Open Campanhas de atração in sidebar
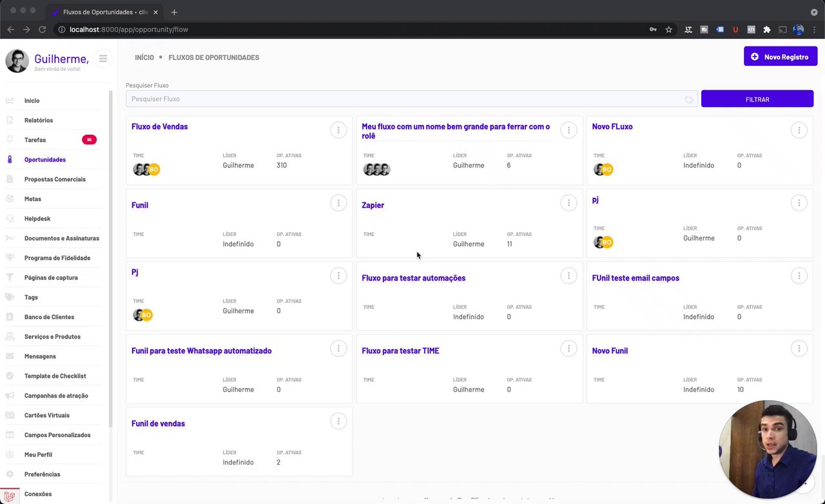The height and width of the screenshot is (504, 825). coord(56,396)
